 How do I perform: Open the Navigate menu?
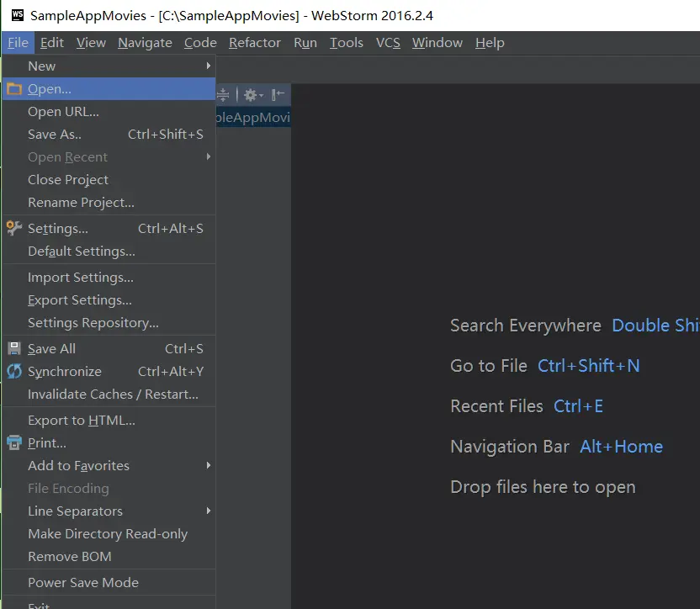pyautogui.click(x=145, y=43)
